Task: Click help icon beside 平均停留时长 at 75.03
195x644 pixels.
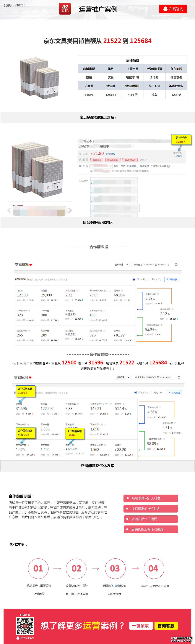Action: pos(110,290)
